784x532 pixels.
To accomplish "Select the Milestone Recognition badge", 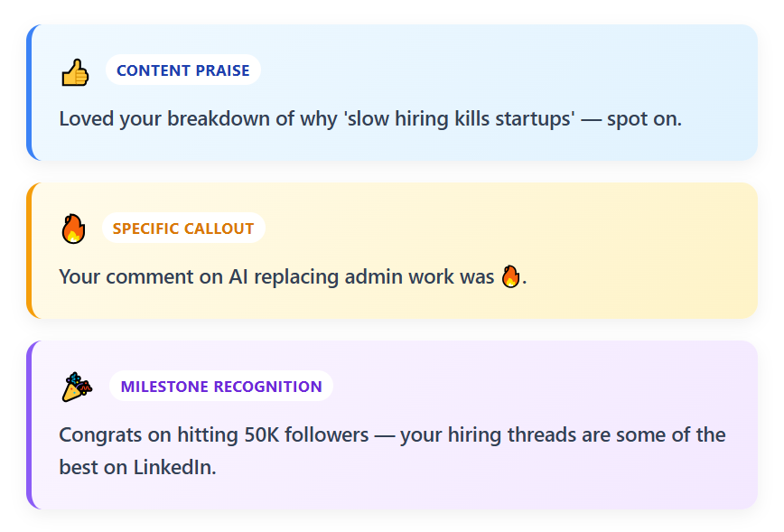I will tap(221, 386).
